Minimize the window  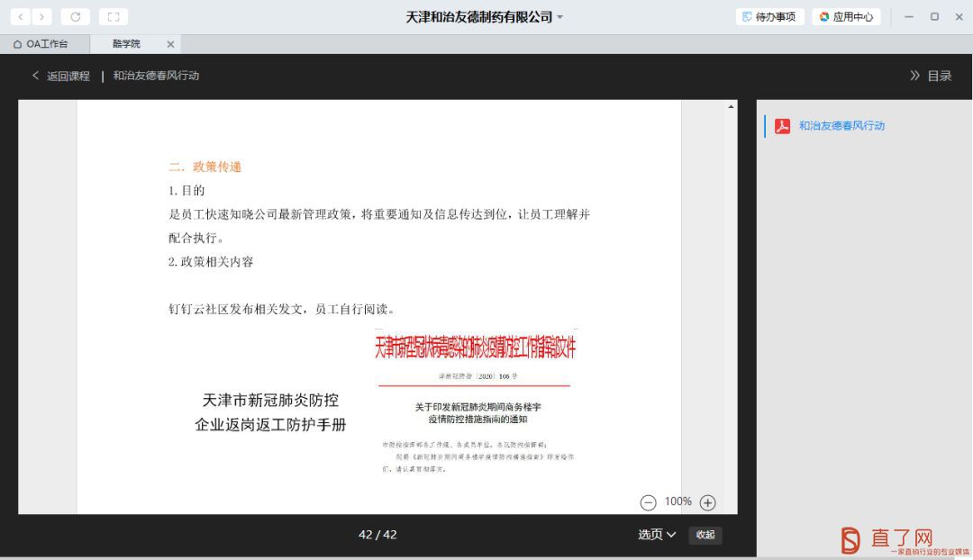click(x=909, y=17)
